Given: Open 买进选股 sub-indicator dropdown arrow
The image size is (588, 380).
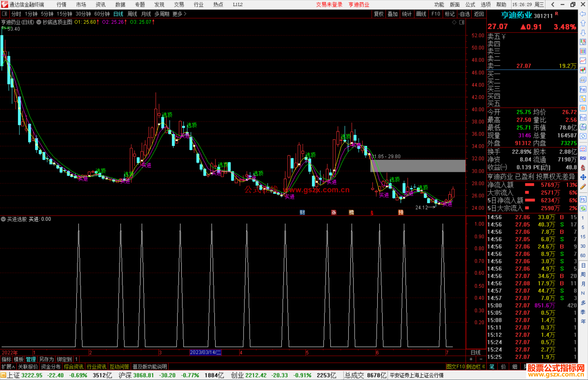Looking at the screenshot, I should pyautogui.click(x=3, y=219).
